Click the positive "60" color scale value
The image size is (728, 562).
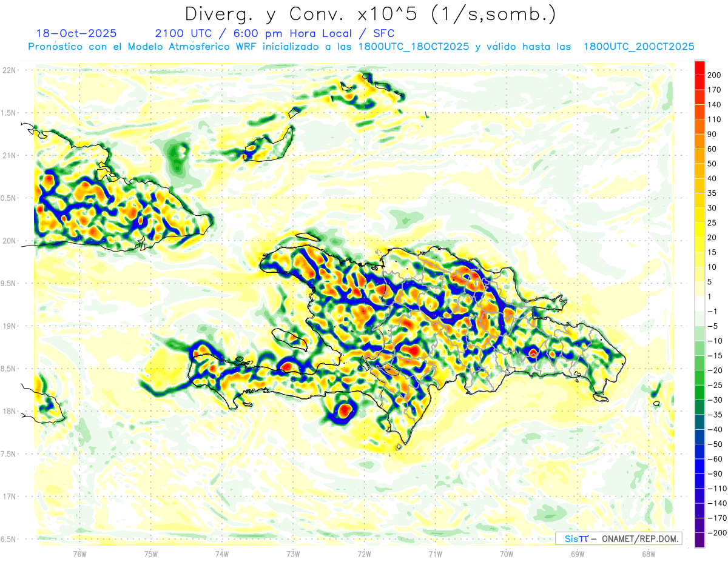[712, 149]
